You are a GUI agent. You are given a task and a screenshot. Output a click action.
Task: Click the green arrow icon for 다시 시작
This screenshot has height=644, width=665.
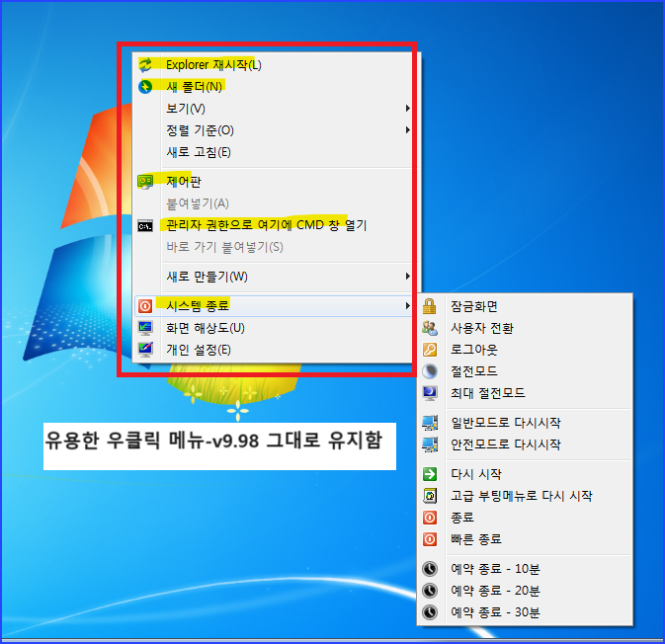coord(430,474)
